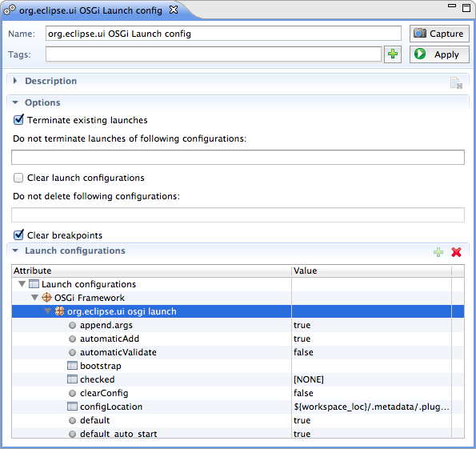This screenshot has height=449, width=476.
Task: Click the bootstrap table attribute icon
Action: pyautogui.click(x=72, y=366)
